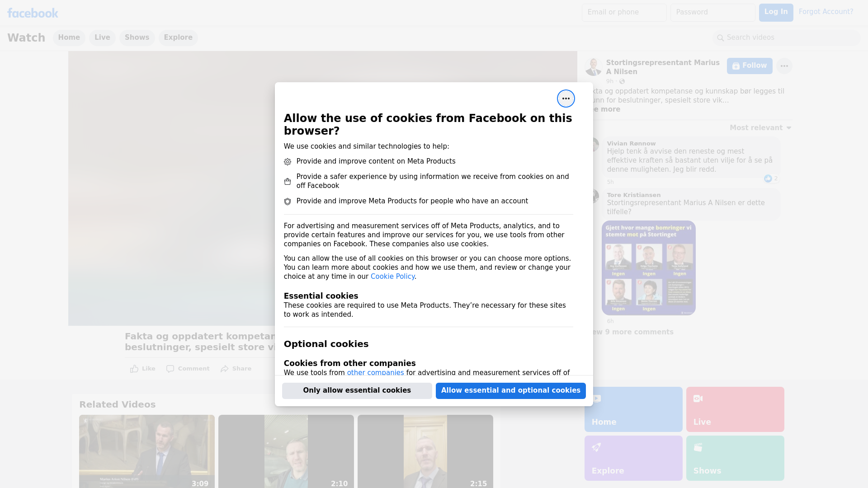
Task: Click Marius A Nilsen profile picture
Action: pyautogui.click(x=593, y=67)
